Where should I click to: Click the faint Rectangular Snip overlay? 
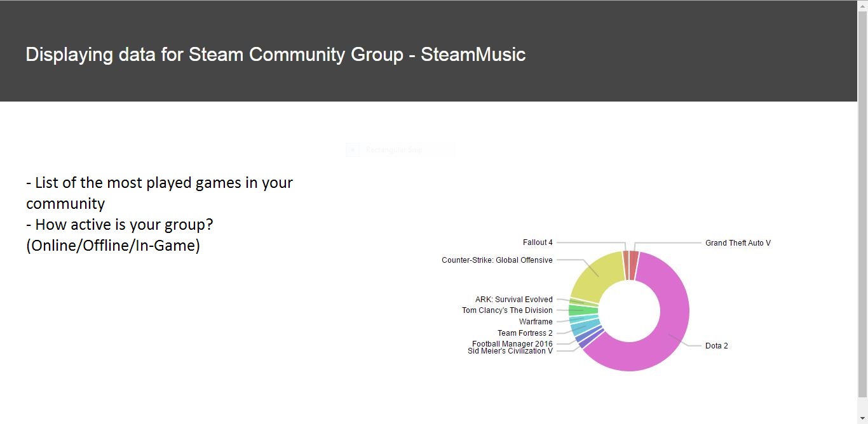coord(400,150)
